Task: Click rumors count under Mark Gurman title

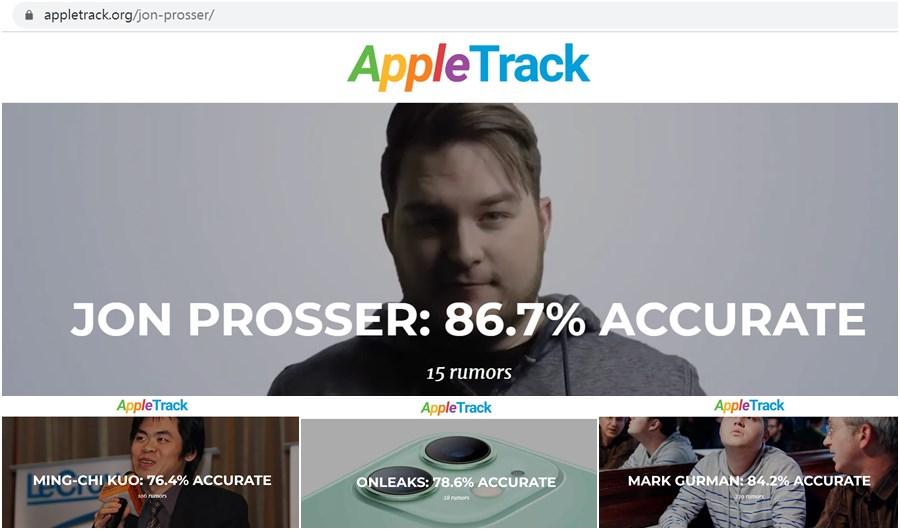Action: (749, 496)
